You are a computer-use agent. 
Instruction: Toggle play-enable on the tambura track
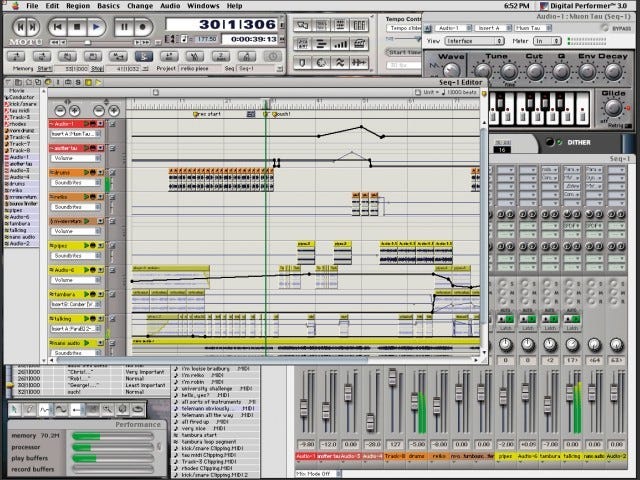click(86, 294)
